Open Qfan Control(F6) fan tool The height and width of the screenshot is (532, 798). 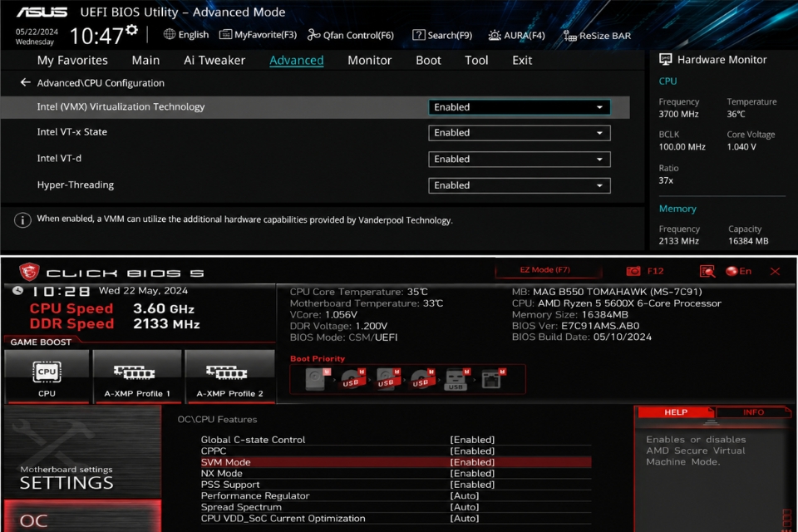tap(351, 35)
